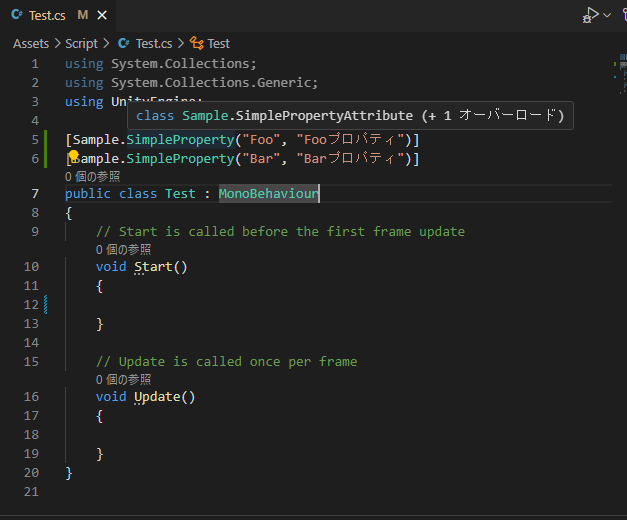
Task: Click the comment 'Update is called once per frame'
Action: tap(227, 362)
